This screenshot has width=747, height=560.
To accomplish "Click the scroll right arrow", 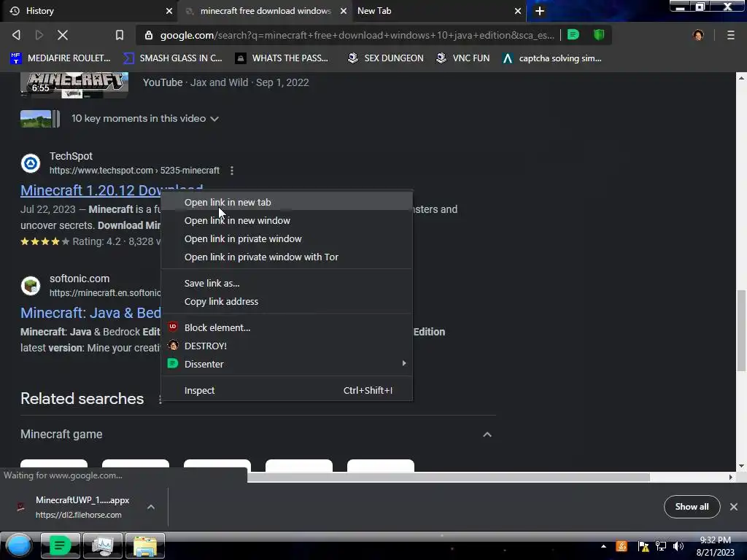I will pos(731,477).
